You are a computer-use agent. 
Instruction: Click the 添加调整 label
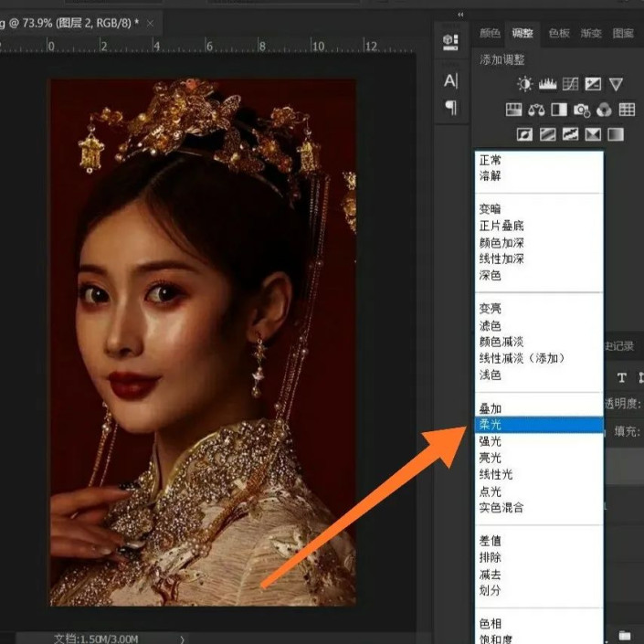click(x=501, y=60)
